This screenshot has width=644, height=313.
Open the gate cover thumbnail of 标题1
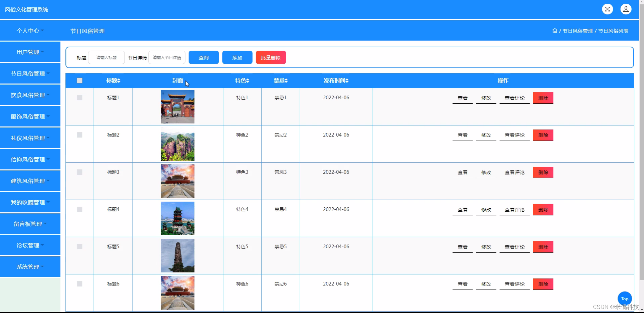pyautogui.click(x=177, y=107)
